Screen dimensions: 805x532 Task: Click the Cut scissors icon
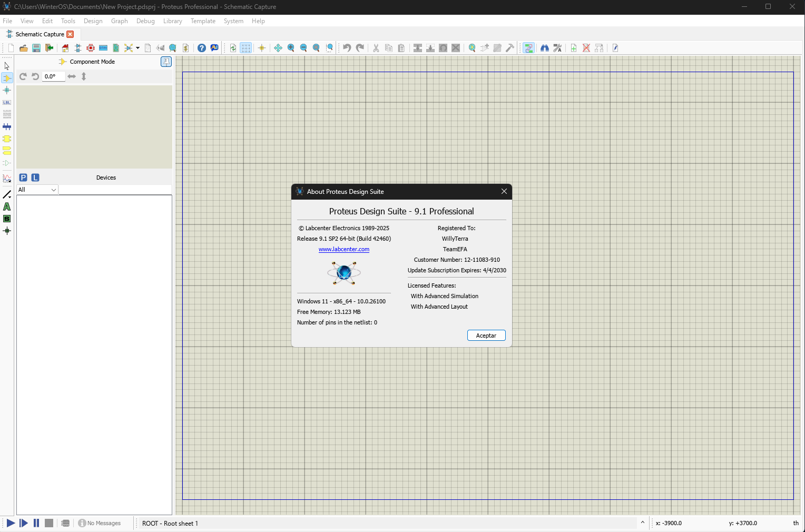click(376, 48)
